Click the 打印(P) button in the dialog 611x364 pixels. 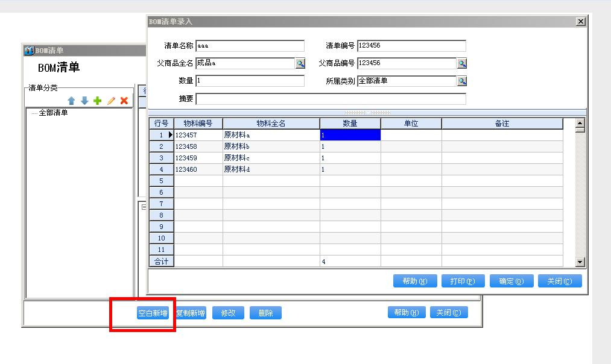pyautogui.click(x=463, y=281)
